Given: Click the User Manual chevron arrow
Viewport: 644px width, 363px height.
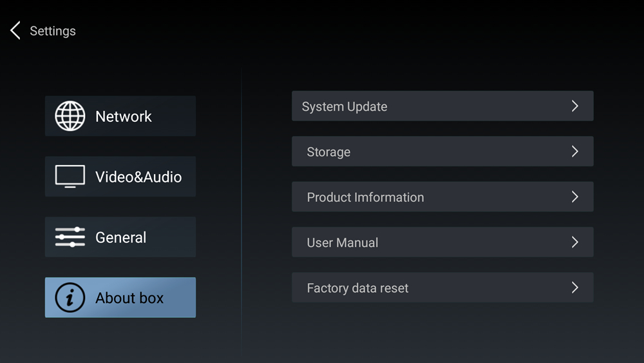Looking at the screenshot, I should [x=575, y=242].
